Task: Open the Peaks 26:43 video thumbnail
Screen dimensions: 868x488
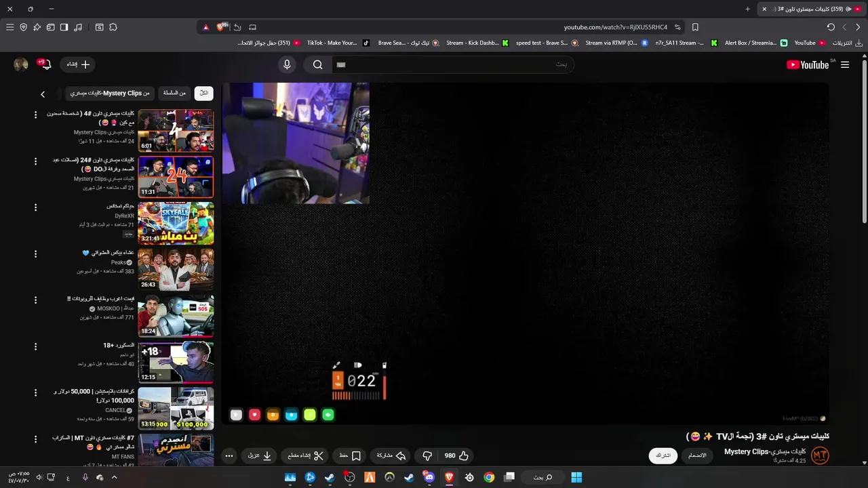Action: (176, 269)
